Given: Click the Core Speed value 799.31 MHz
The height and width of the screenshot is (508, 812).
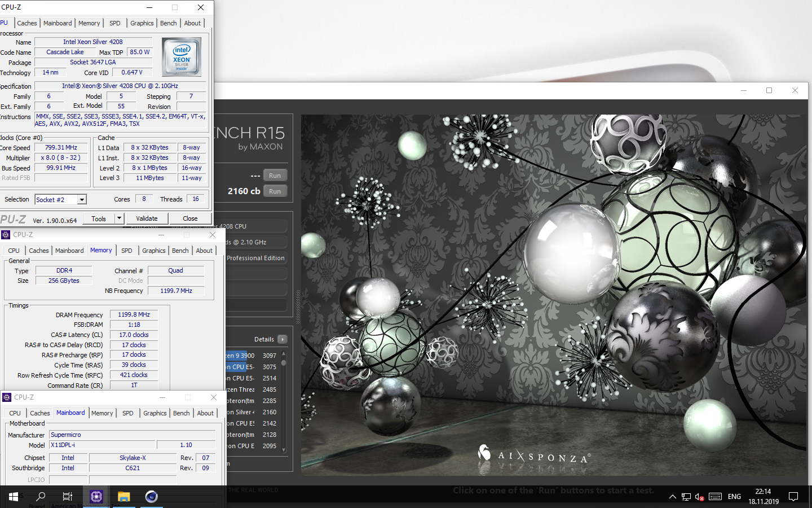Looking at the screenshot, I should click(x=61, y=147).
